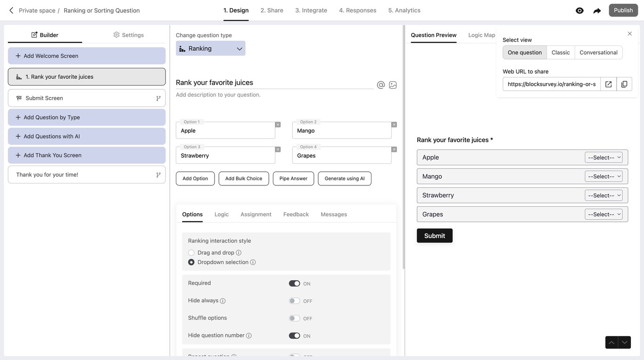Image resolution: width=644 pixels, height=360 pixels.
Task: Copy the web URL to clipboard
Action: (624, 84)
